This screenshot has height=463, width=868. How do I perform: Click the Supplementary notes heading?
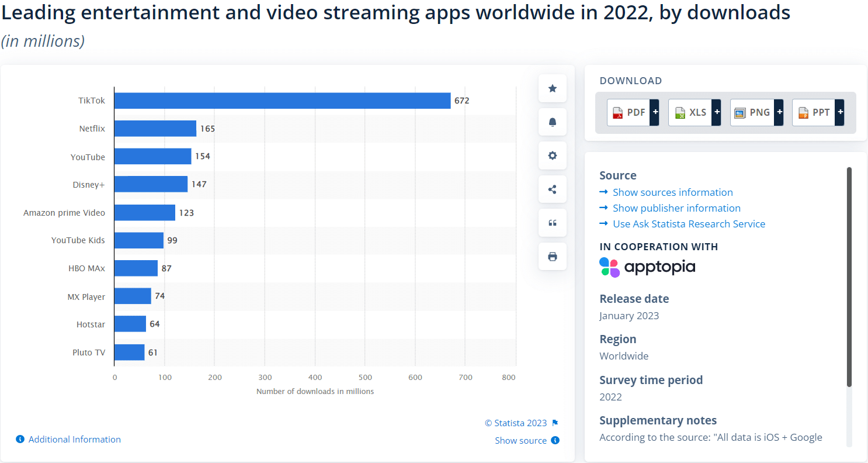[x=658, y=420]
